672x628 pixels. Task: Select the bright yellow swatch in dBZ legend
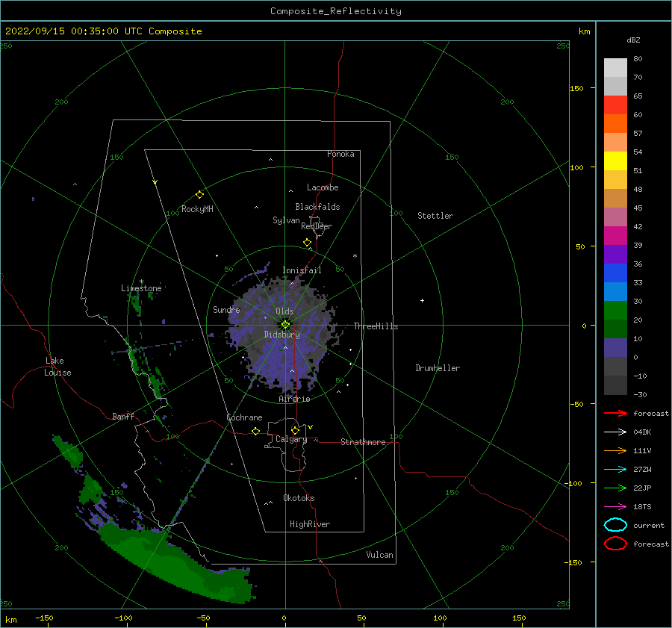[615, 161]
